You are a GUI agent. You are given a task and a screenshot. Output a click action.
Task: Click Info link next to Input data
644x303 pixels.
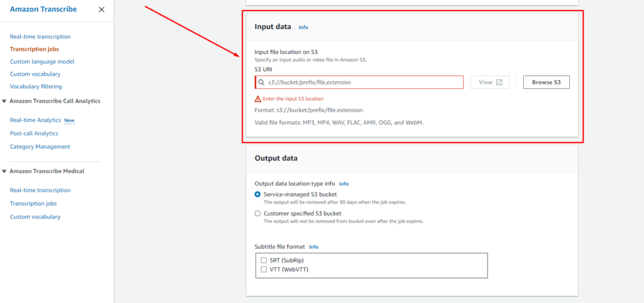tap(303, 27)
